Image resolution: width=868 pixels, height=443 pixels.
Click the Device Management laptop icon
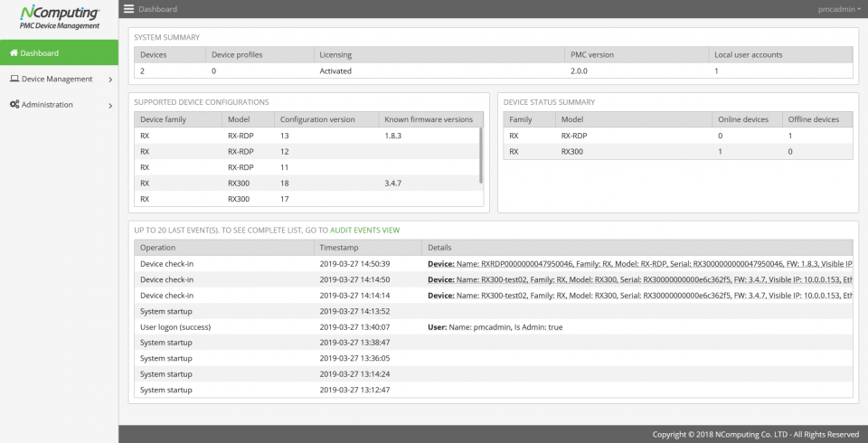coord(14,80)
